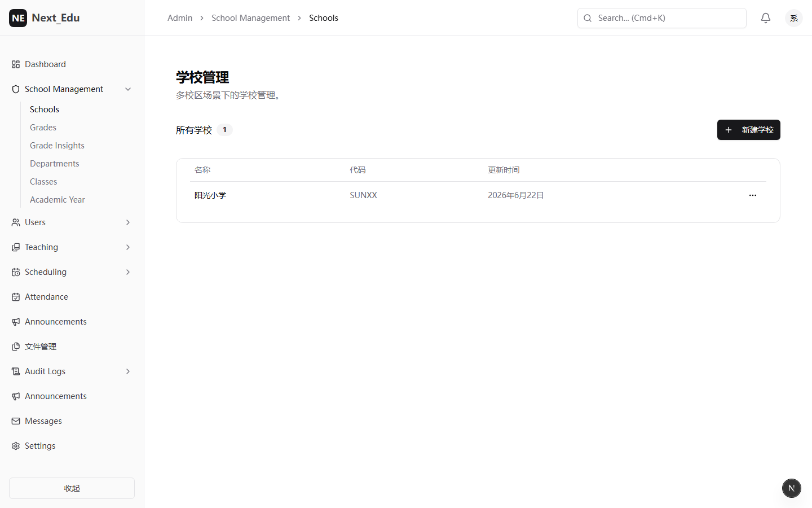812x508 pixels.
Task: Click the 代码 column header
Action: click(358, 170)
